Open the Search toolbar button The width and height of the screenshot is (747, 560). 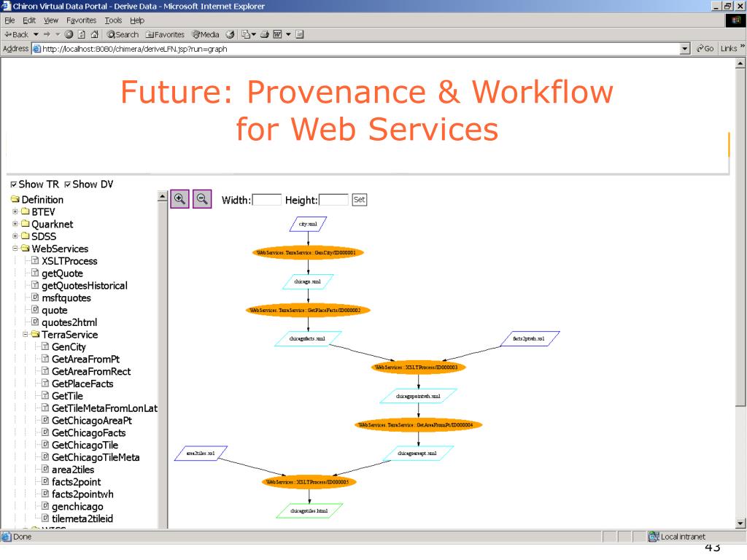pos(123,34)
